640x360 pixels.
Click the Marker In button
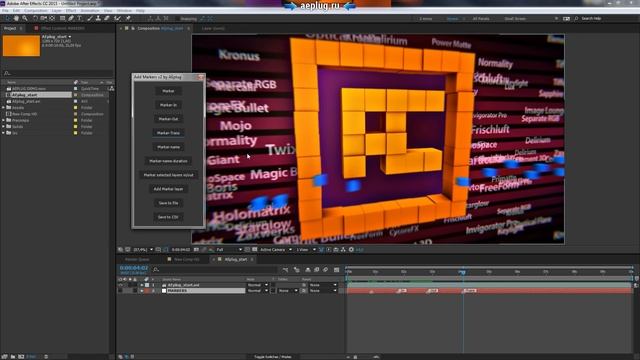[x=168, y=105]
